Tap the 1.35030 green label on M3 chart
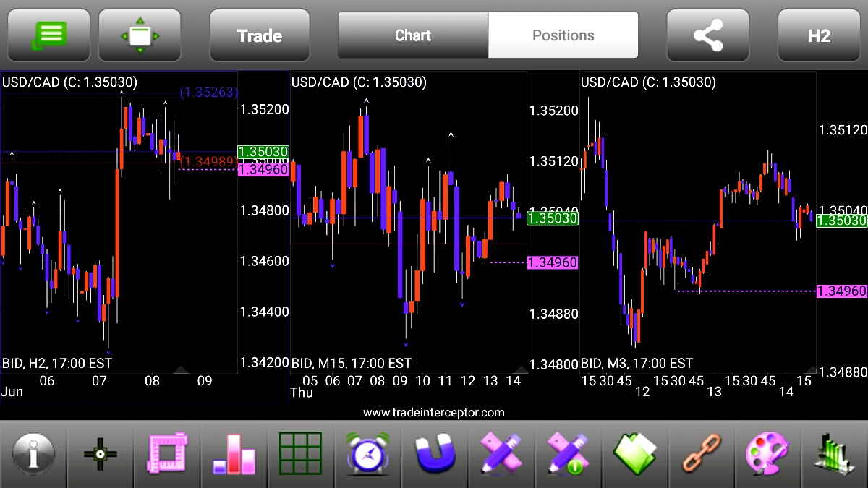The image size is (868, 488). click(842, 221)
